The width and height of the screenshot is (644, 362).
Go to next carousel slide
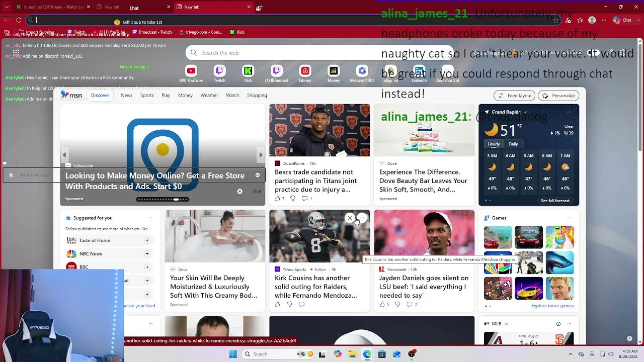[261, 155]
